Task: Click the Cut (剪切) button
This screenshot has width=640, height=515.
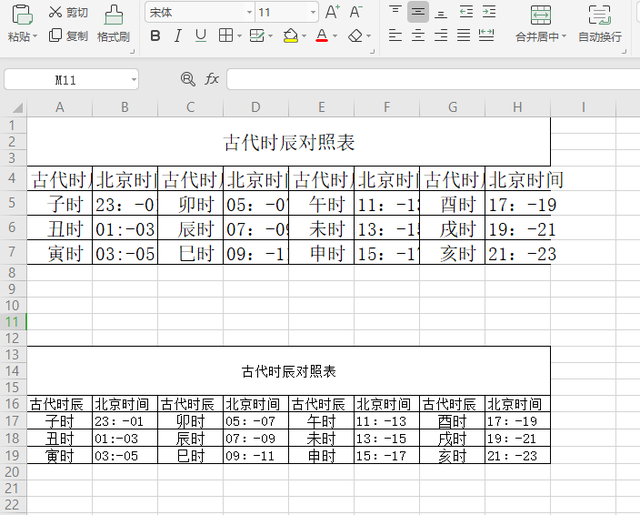Action: click(68, 12)
